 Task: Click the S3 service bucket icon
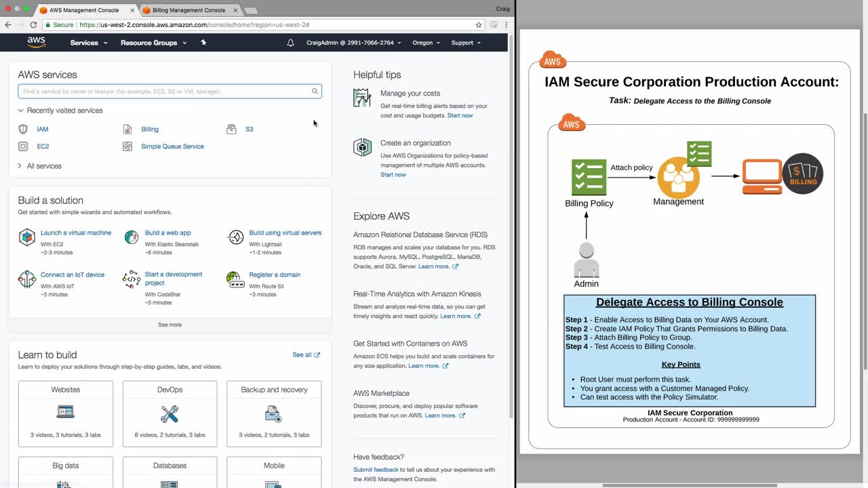tap(231, 129)
